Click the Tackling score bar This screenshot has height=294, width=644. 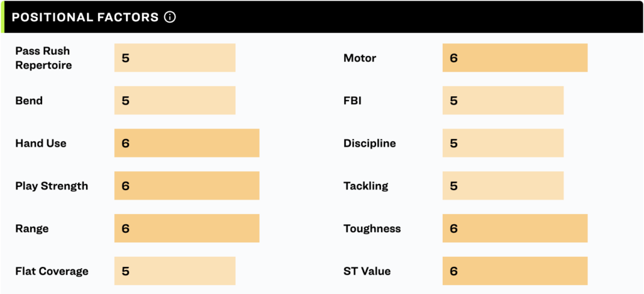pos(503,186)
